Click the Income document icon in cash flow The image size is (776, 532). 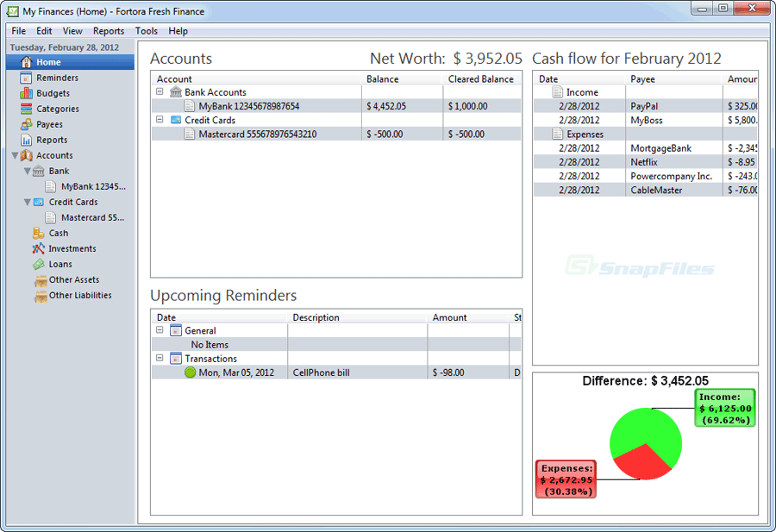558,92
